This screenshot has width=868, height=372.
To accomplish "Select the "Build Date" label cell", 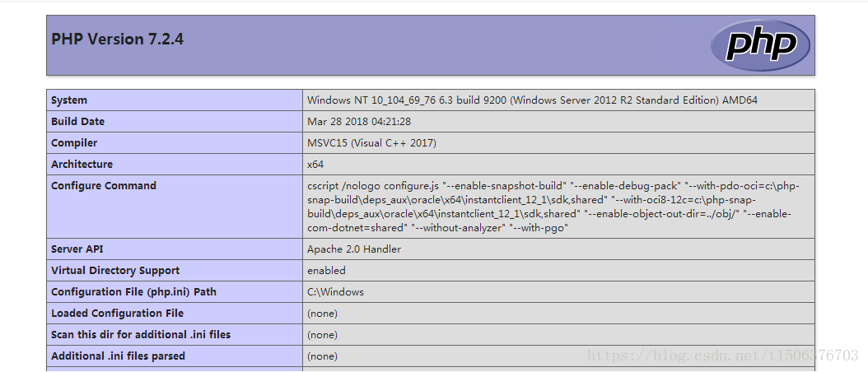I will point(175,121).
